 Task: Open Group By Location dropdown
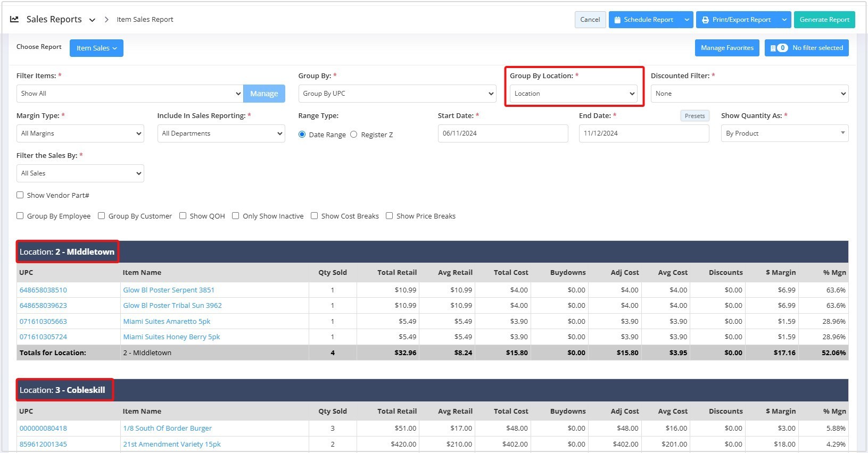click(573, 94)
